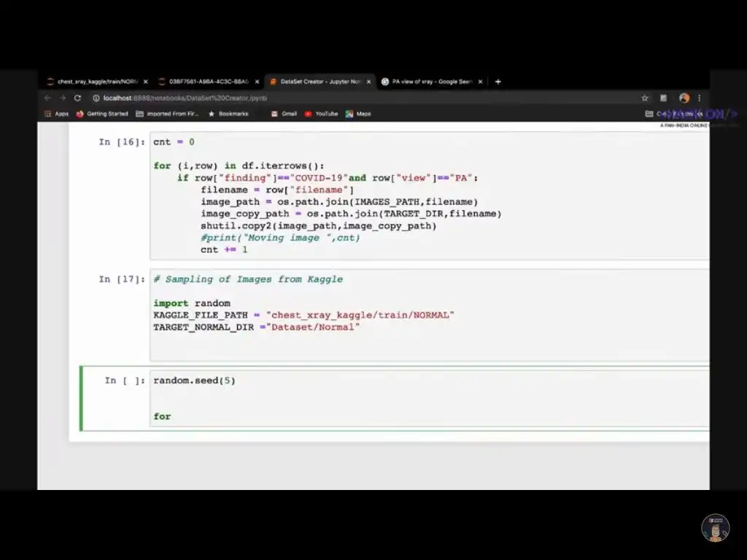
Task: Open a new browser tab with plus button
Action: coord(498,82)
